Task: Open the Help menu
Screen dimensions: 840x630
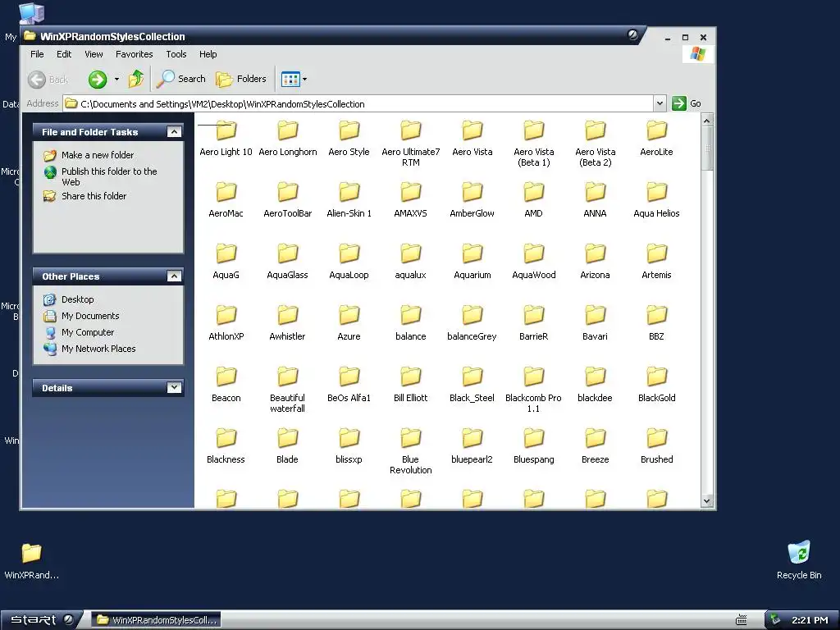Action: coord(208,54)
